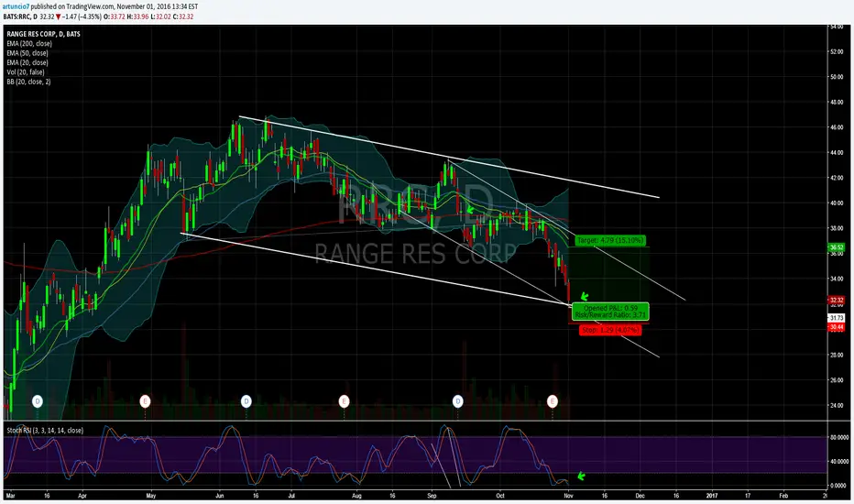This screenshot has height=504, width=854.
Task: Click the earnings marker E in late October
Action: [x=553, y=401]
